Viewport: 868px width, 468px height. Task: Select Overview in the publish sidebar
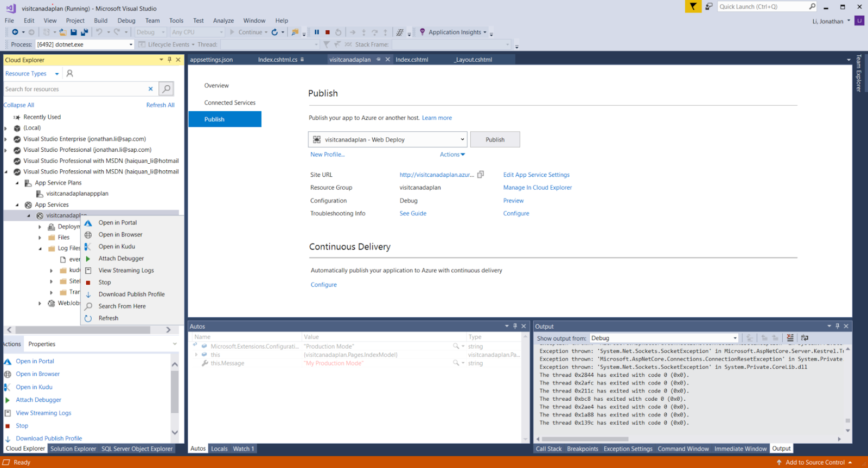tap(216, 86)
